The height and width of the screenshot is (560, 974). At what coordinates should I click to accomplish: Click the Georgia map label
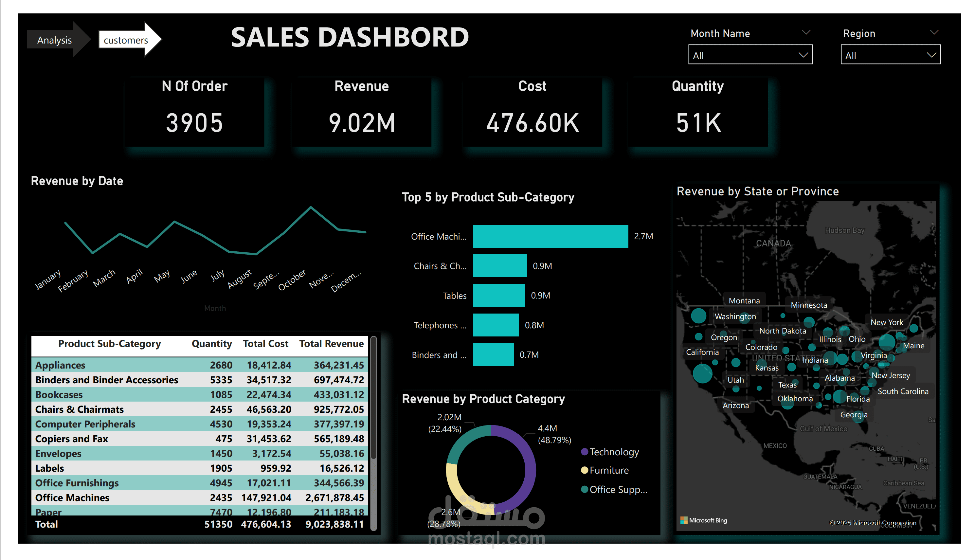click(854, 415)
